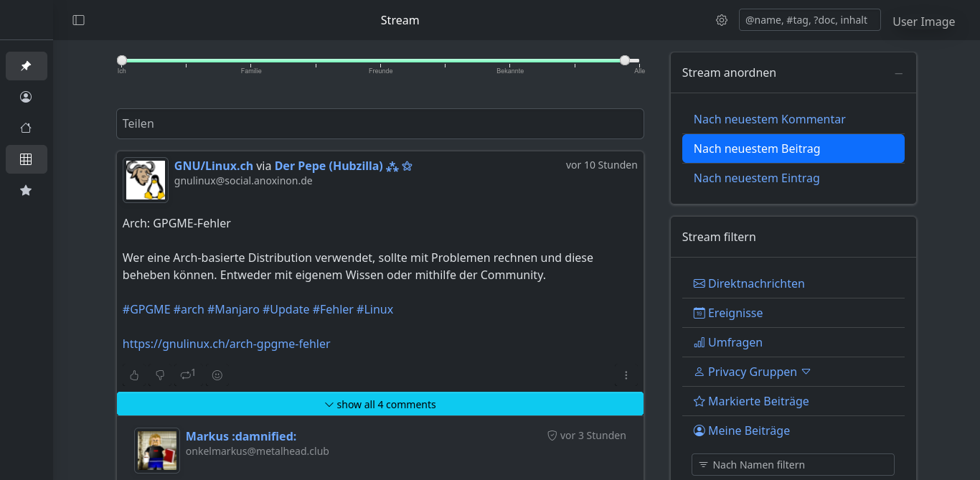Open emoji reaction picker on post
The height and width of the screenshot is (480, 980).
point(217,375)
